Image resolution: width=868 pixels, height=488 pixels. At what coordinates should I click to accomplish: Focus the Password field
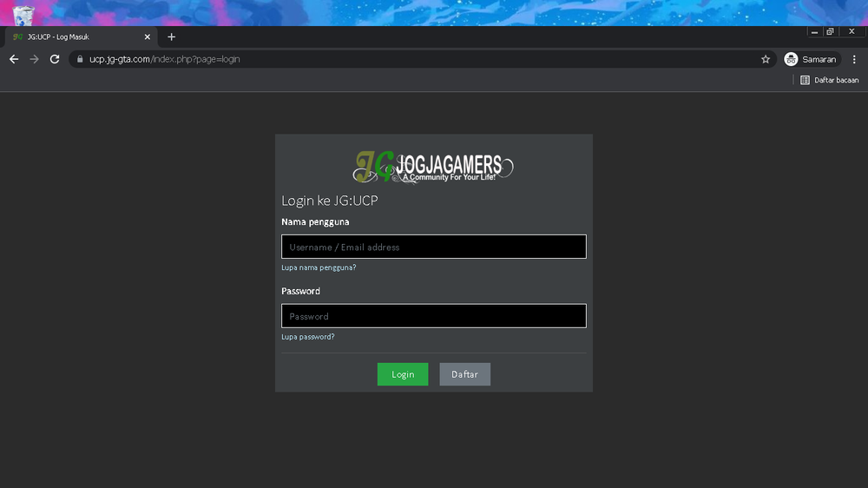pos(433,316)
